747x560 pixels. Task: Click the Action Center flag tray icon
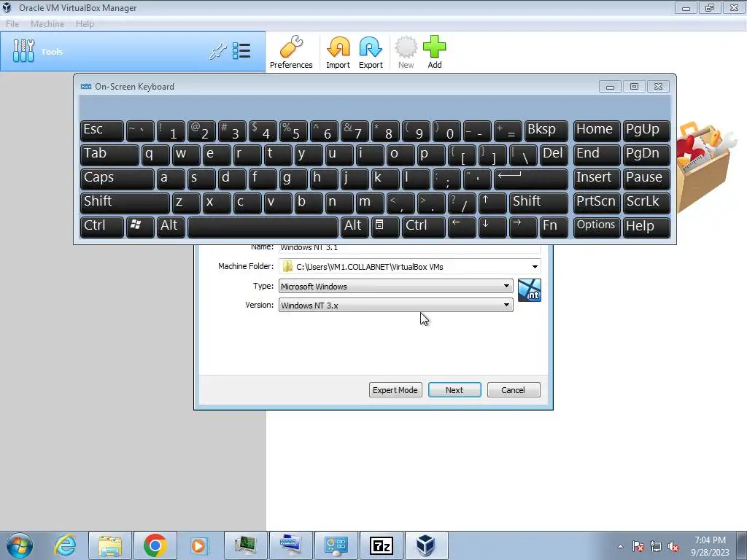pyautogui.click(x=638, y=547)
